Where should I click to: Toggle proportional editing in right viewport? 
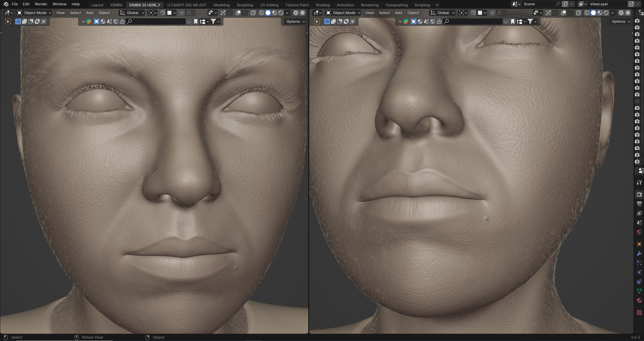pyautogui.click(x=492, y=13)
